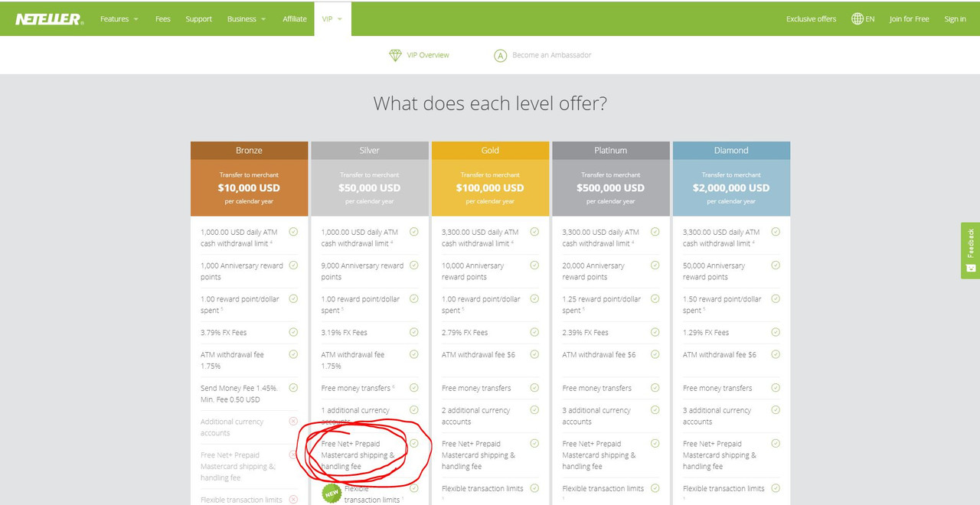Viewport: 980px width, 505px height.
Task: Click Diamond checkmark for Free money transfers
Action: (x=776, y=387)
